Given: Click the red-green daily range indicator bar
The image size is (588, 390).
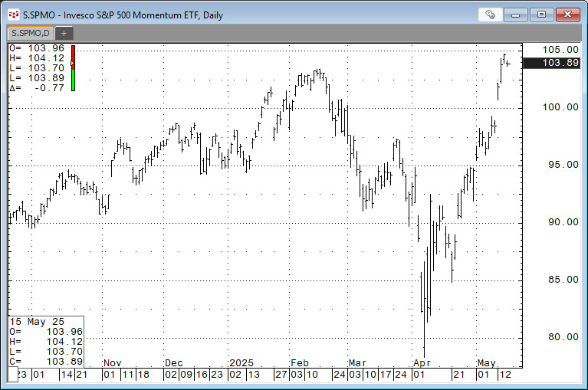Looking at the screenshot, I should [x=73, y=68].
